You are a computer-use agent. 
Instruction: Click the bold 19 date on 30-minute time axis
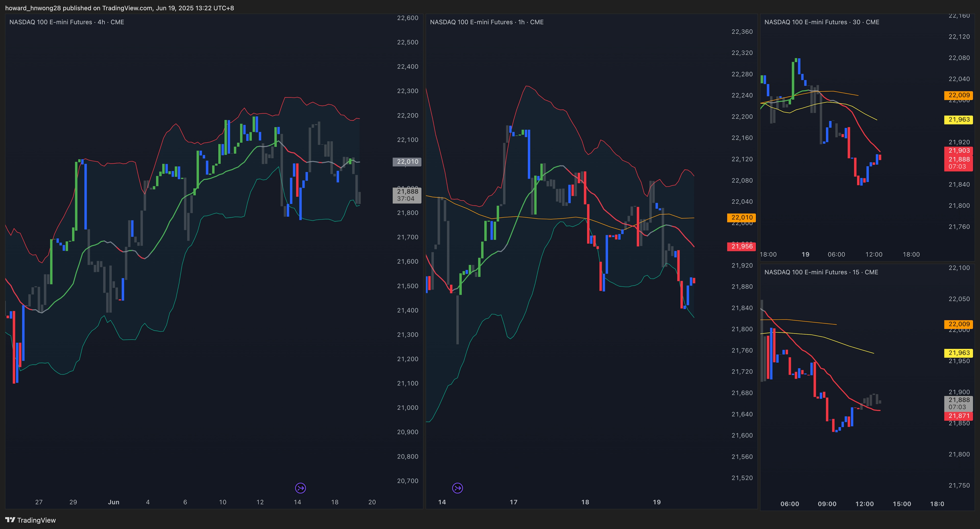(805, 254)
